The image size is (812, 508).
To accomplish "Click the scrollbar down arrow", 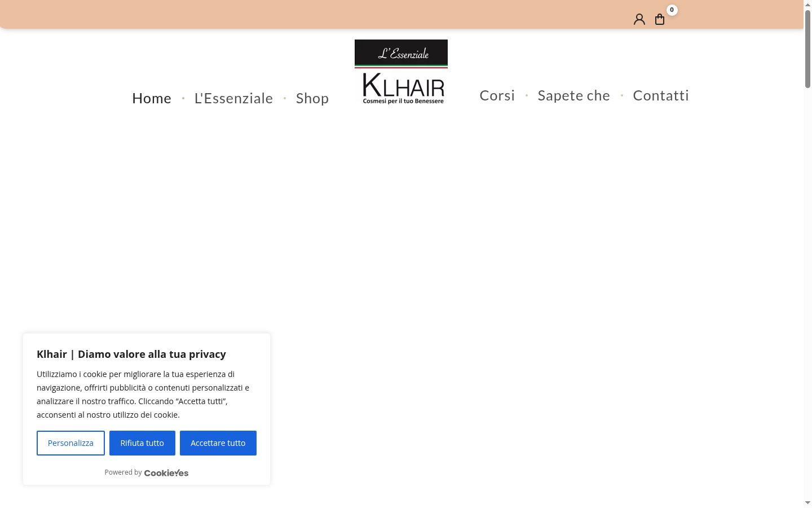I will [x=807, y=502].
